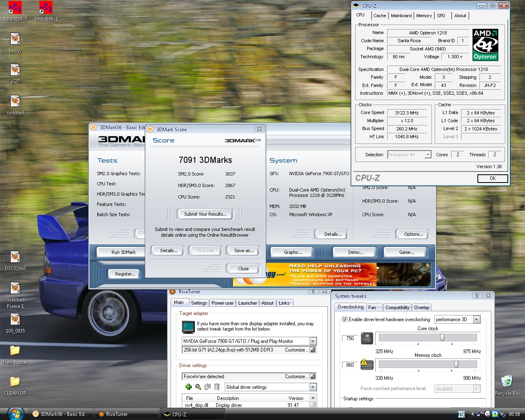Switch to the Cache tab in CPU-Z
525x420 pixels.
point(379,16)
